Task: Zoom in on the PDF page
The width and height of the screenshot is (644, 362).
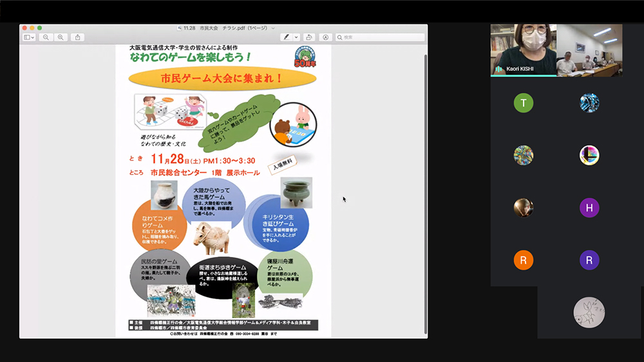Action: tap(61, 37)
